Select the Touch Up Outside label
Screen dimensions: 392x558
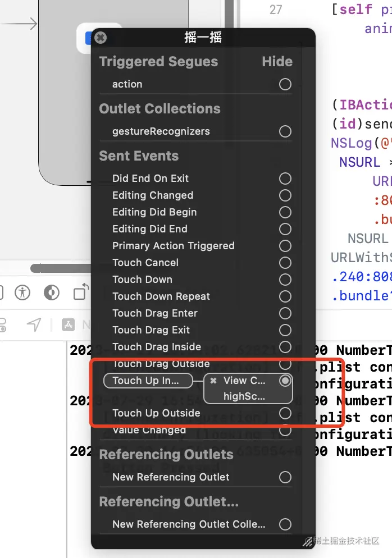point(156,413)
